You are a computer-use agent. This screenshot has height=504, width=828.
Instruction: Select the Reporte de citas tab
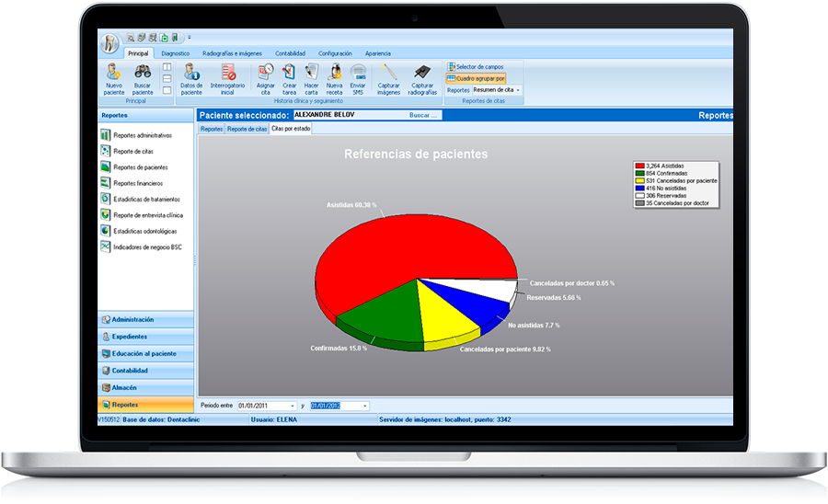247,129
